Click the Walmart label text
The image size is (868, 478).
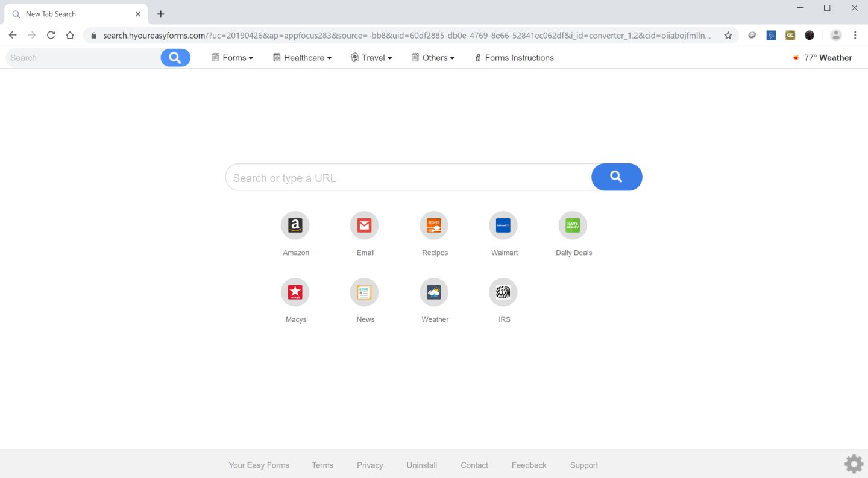click(x=505, y=253)
